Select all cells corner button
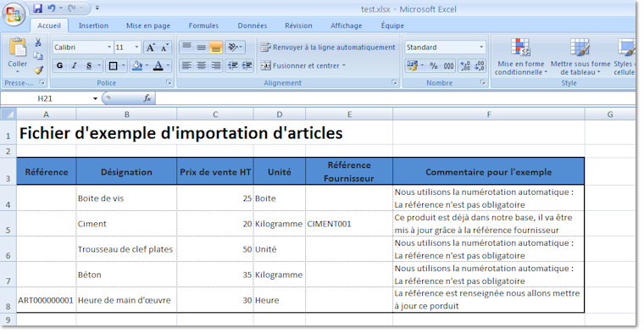This screenshot has height=334, width=644. point(8,114)
